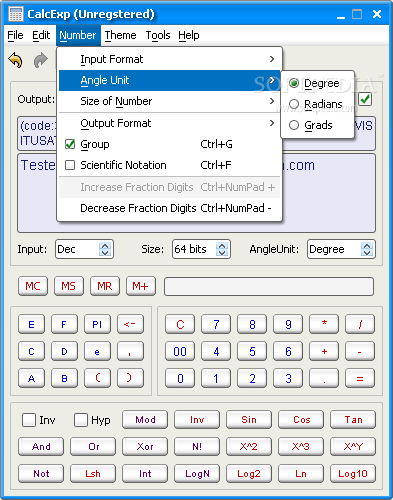
Task: Click the open parenthesis button
Action: (x=97, y=378)
